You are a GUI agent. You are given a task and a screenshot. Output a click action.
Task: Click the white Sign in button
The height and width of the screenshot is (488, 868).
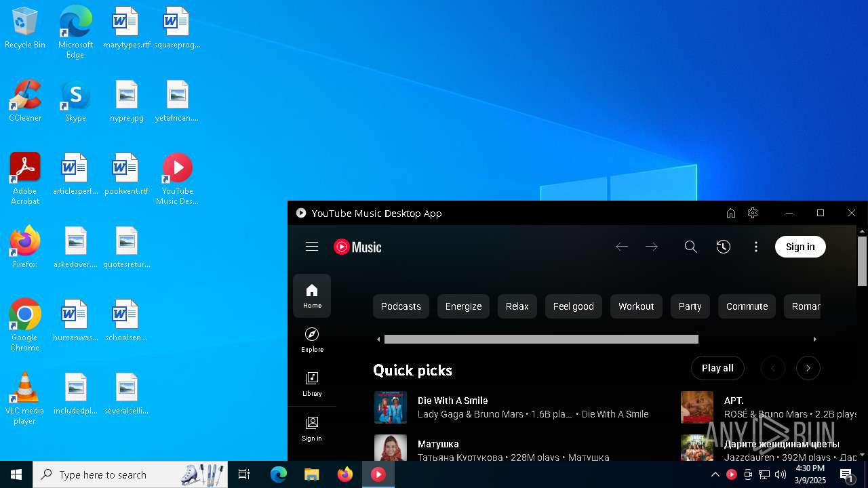(x=800, y=247)
